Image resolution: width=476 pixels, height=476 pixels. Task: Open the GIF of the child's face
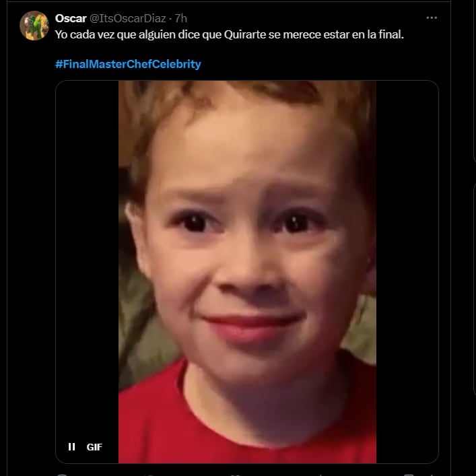pos(247,272)
